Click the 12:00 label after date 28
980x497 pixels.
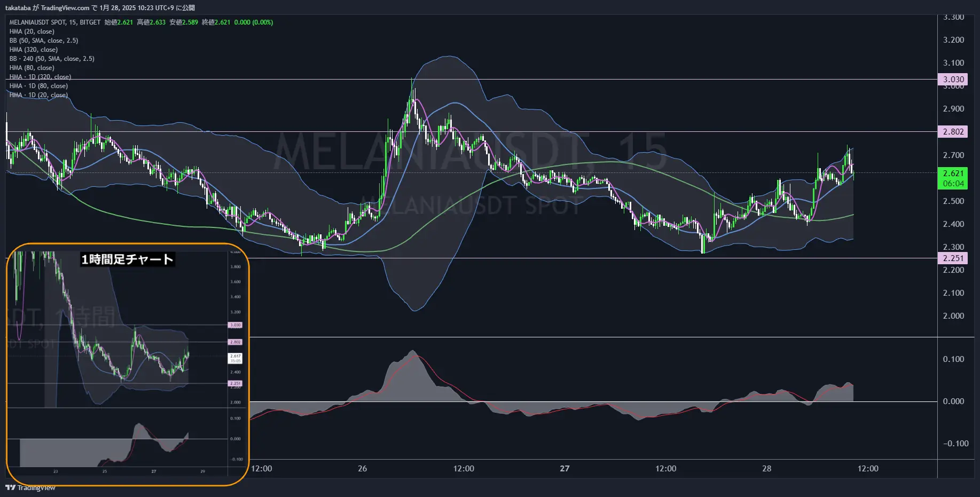[868, 469]
